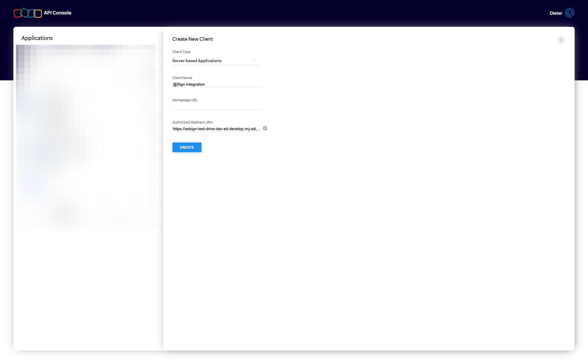This screenshot has height=364, width=588.
Task: Click the Client Type label
Action: click(181, 52)
